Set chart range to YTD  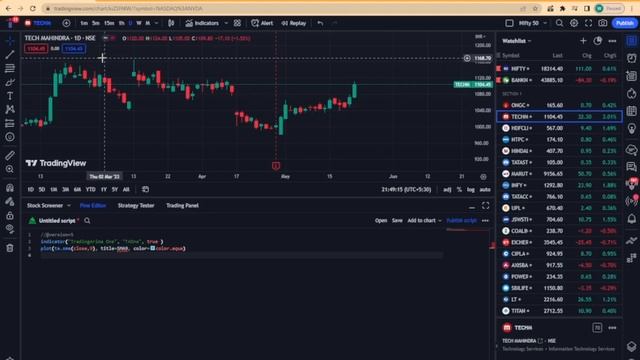pos(91,189)
